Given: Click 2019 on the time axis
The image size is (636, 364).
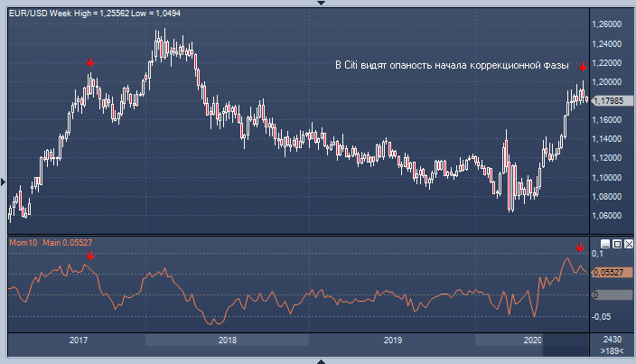Looking at the screenshot, I should click(x=392, y=340).
